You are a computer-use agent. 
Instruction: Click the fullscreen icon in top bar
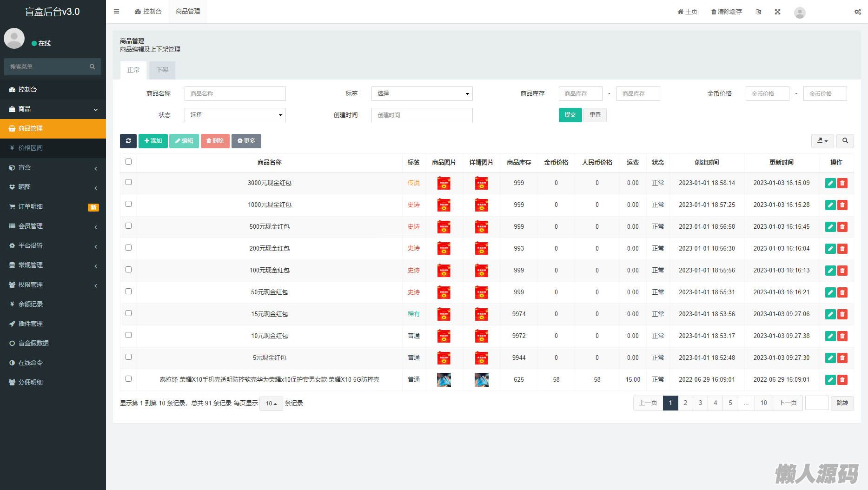[777, 12]
